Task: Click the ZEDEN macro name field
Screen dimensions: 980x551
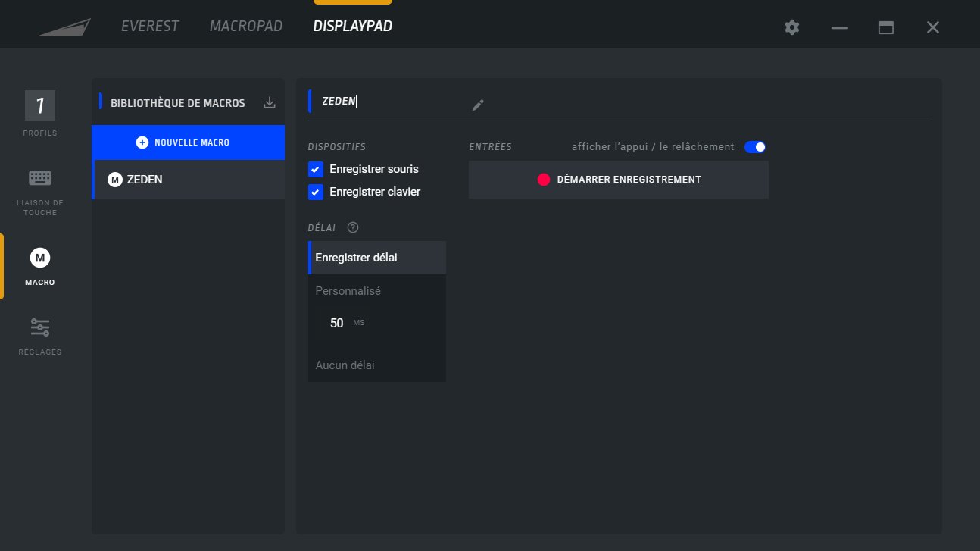Action: pos(379,101)
